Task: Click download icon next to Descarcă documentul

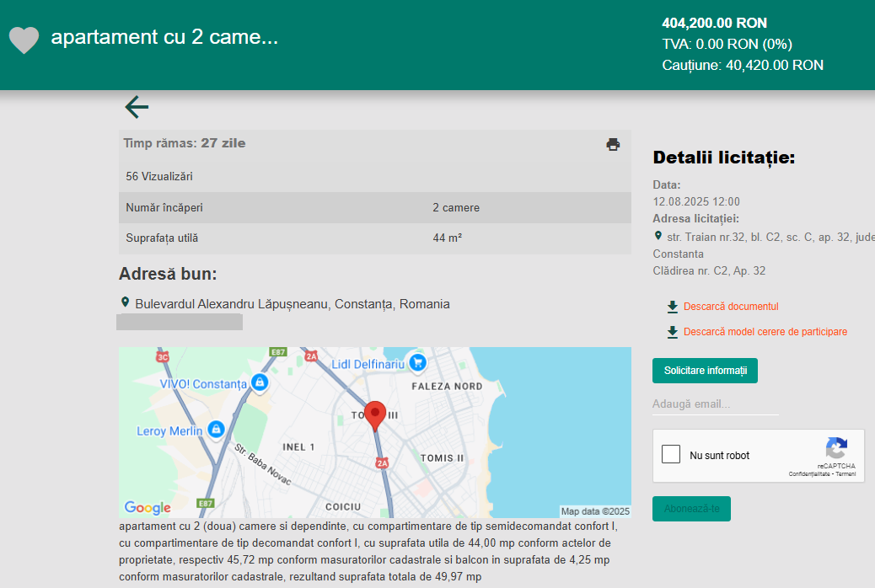Action: tap(673, 307)
